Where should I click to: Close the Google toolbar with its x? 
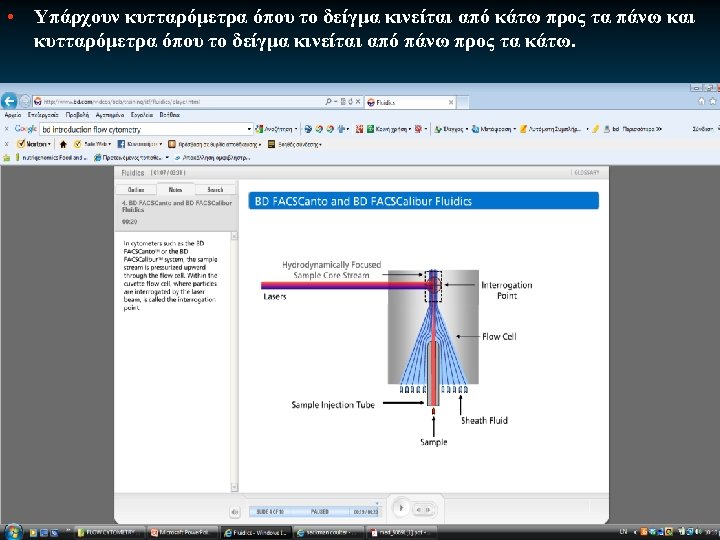[x=6, y=129]
